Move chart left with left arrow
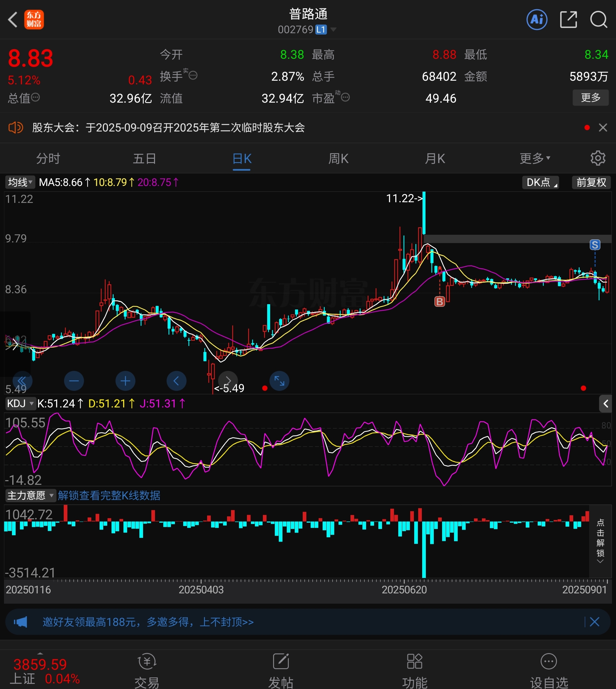The width and height of the screenshot is (616, 689). 177,381
